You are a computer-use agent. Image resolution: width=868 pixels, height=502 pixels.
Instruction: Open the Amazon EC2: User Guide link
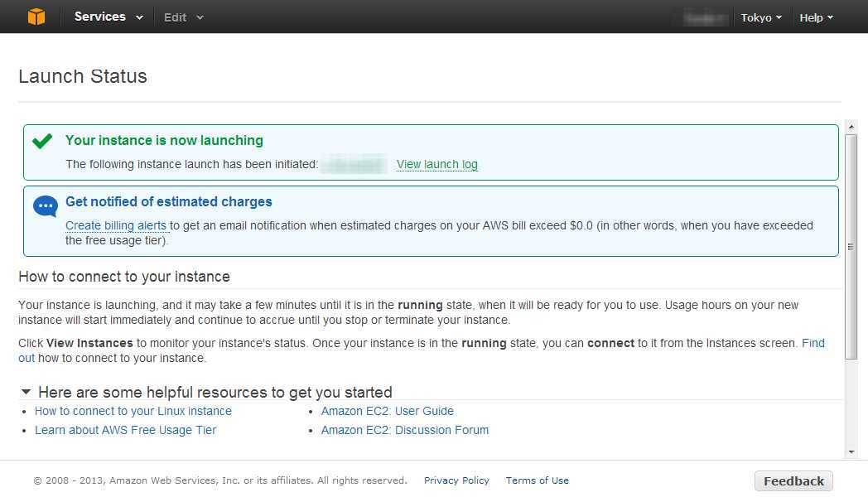pos(387,411)
